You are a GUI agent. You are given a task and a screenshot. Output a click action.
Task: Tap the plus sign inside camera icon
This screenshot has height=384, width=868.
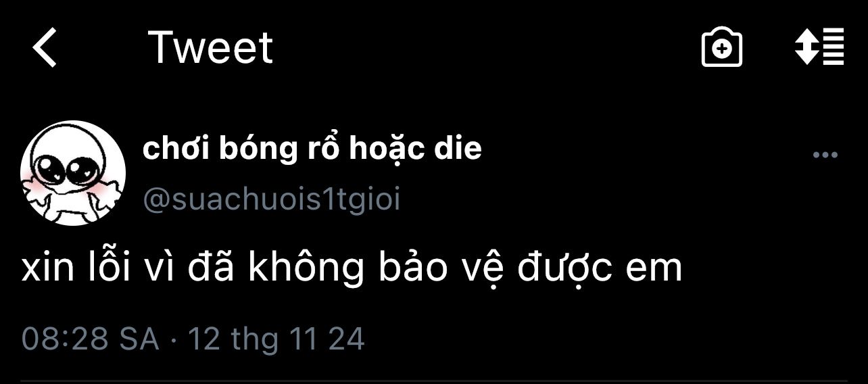722,50
